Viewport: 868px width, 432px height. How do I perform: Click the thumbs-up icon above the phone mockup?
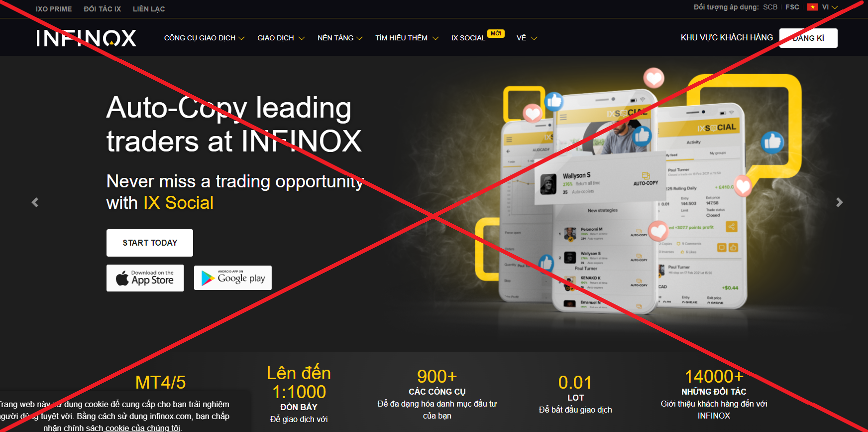[x=554, y=102]
